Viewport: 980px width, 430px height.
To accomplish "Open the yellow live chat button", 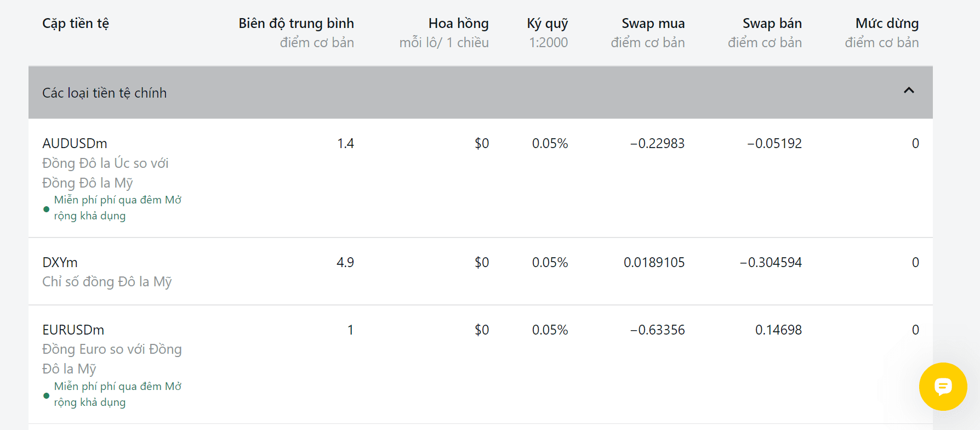I will [x=943, y=387].
